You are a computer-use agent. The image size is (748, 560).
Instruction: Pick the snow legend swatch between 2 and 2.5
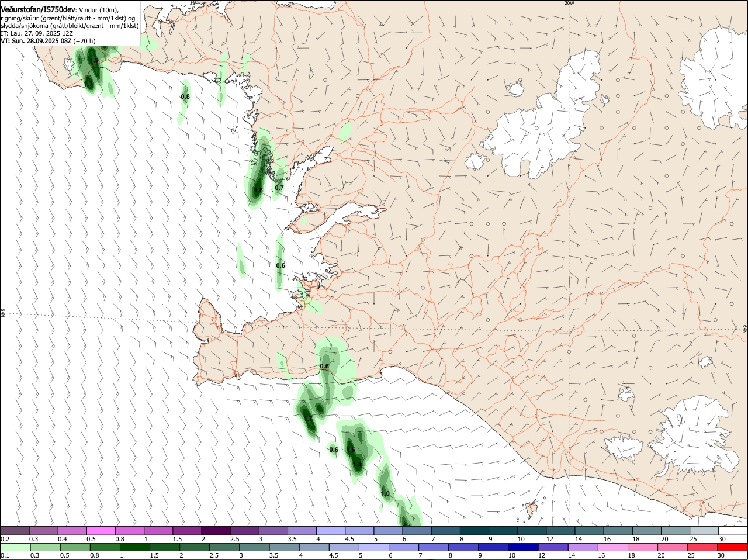pos(216,531)
